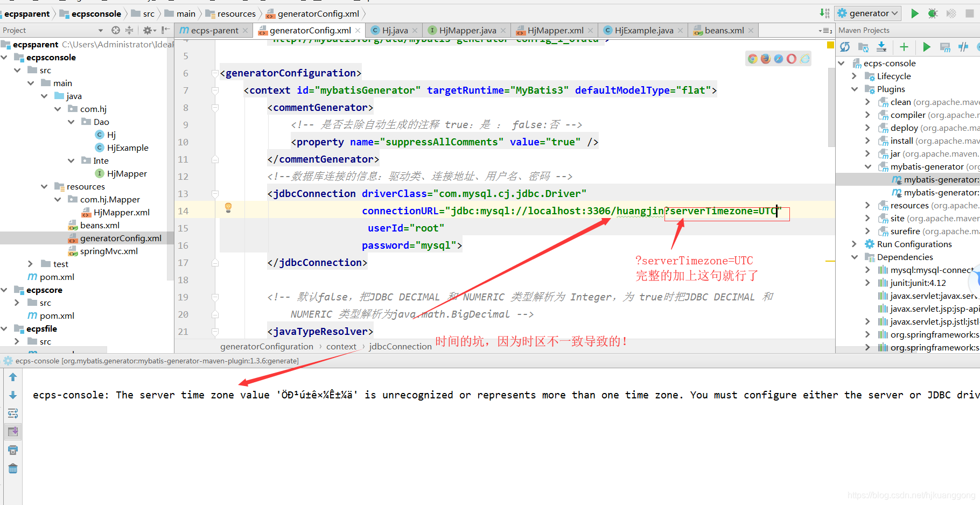The height and width of the screenshot is (505, 980).
Task: Start debugging with the green bug icon
Action: pyautogui.click(x=933, y=13)
